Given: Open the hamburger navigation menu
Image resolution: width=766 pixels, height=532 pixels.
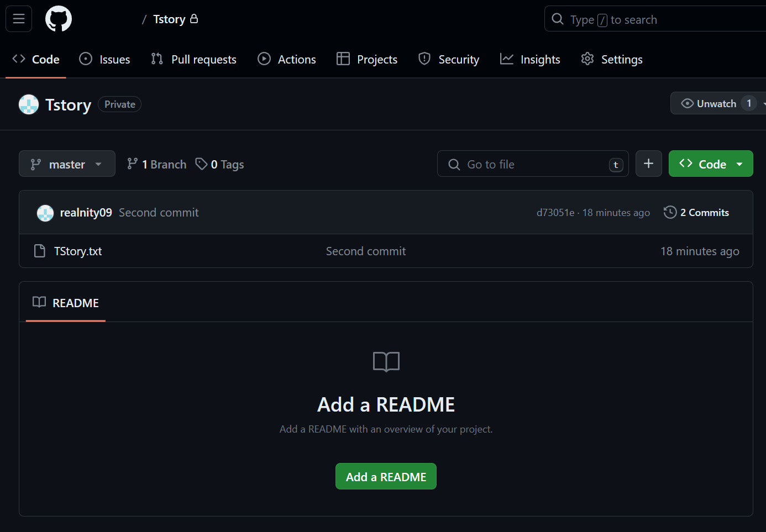Looking at the screenshot, I should [x=19, y=19].
